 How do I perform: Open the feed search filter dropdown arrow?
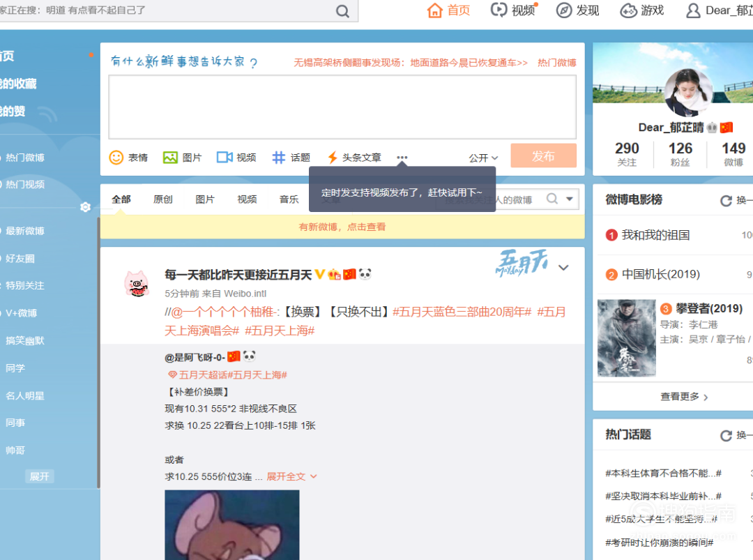pyautogui.click(x=570, y=199)
